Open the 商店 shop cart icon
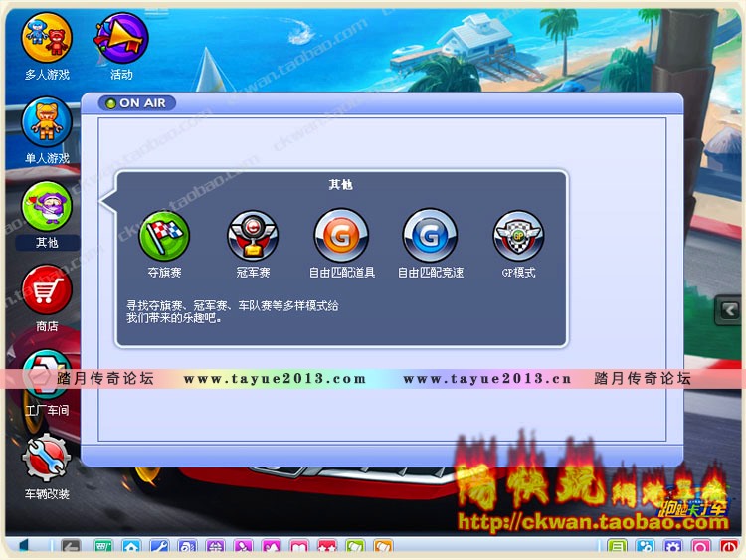 coord(47,290)
